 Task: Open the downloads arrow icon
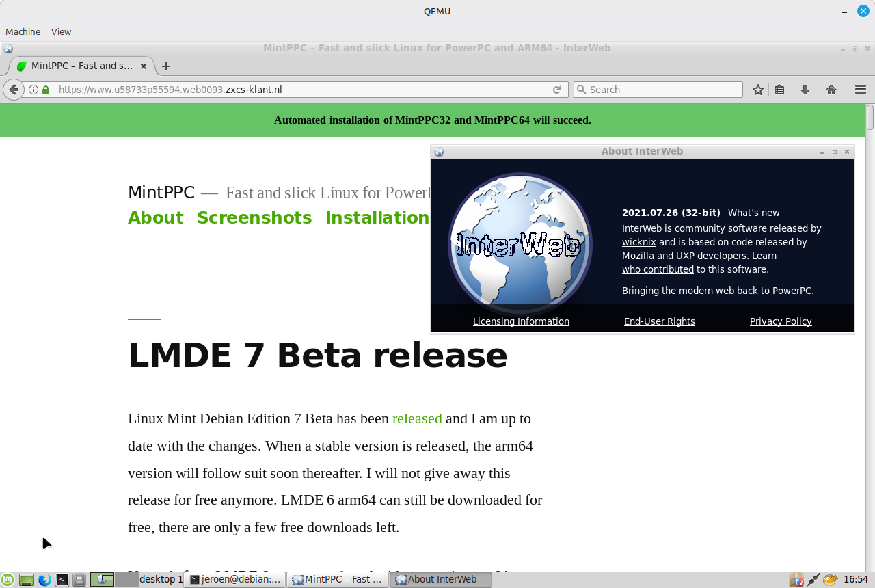pos(805,90)
